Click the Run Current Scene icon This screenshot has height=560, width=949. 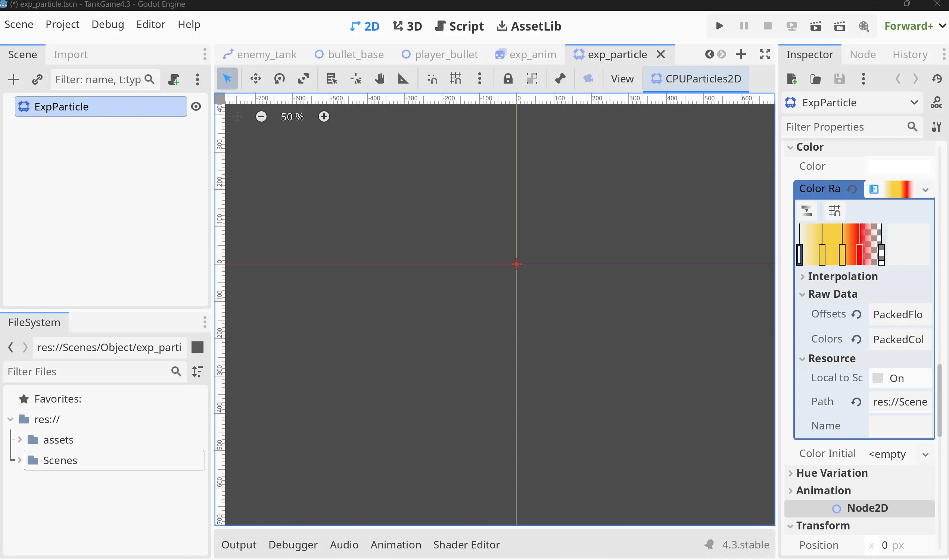coord(815,26)
